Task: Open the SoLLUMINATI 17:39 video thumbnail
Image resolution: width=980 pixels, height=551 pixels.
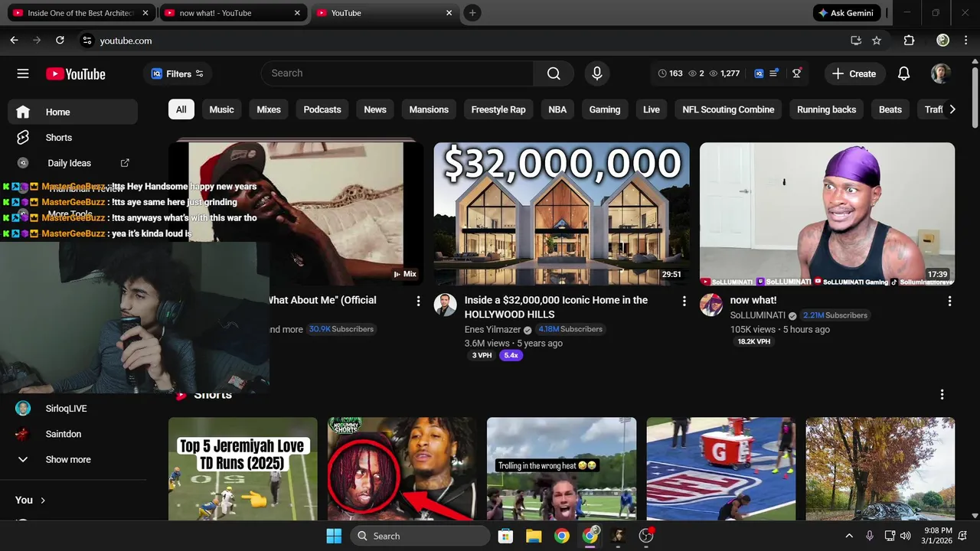Action: coord(827,214)
